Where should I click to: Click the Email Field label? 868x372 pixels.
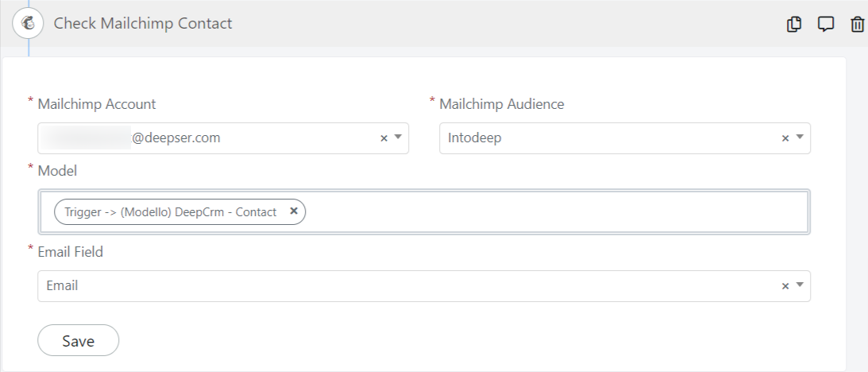71,252
